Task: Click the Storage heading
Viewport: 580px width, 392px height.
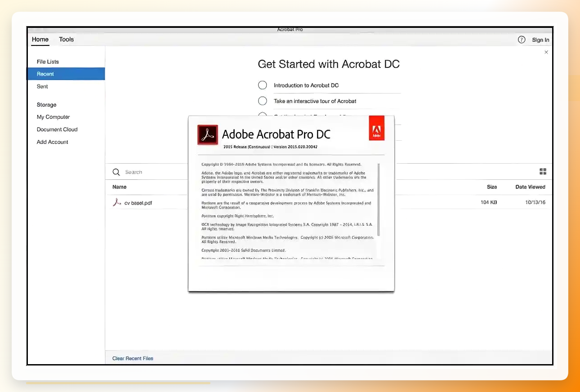Action: 47,105
